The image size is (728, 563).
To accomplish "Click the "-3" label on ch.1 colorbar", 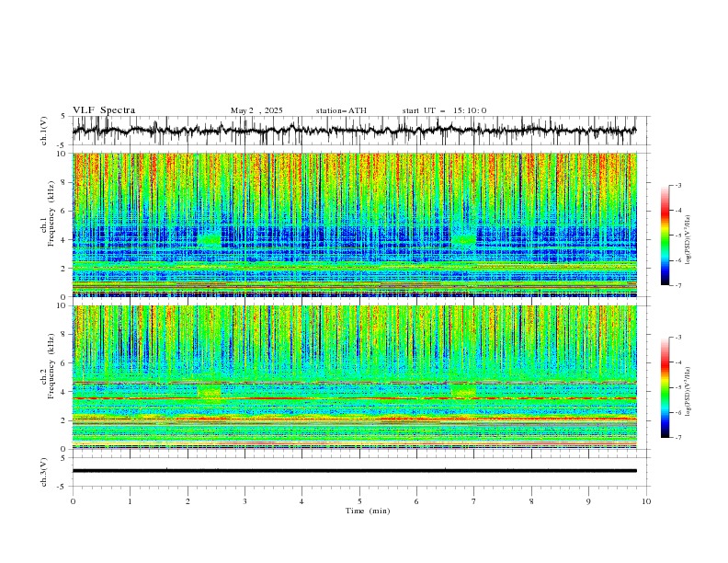I will (677, 185).
